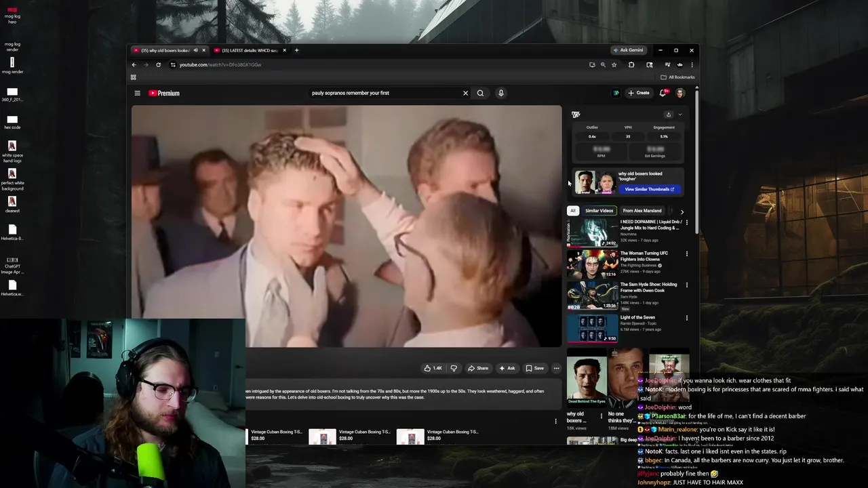Viewport: 868px width, 488px height.
Task: Open 'hex code' desktop file
Action: point(12,122)
